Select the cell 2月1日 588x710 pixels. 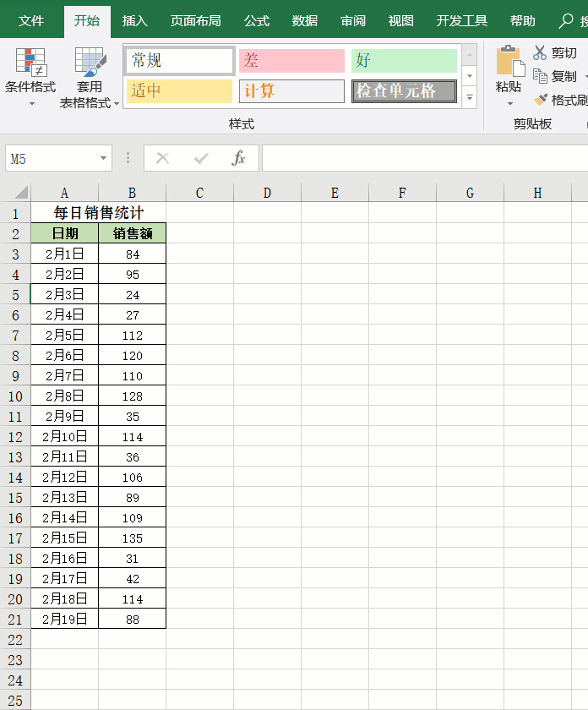pos(65,254)
